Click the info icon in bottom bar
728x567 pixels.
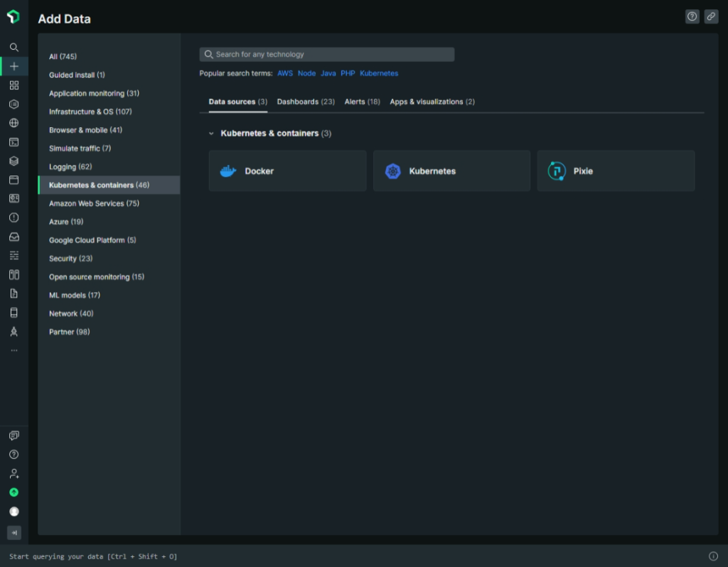[x=713, y=556]
